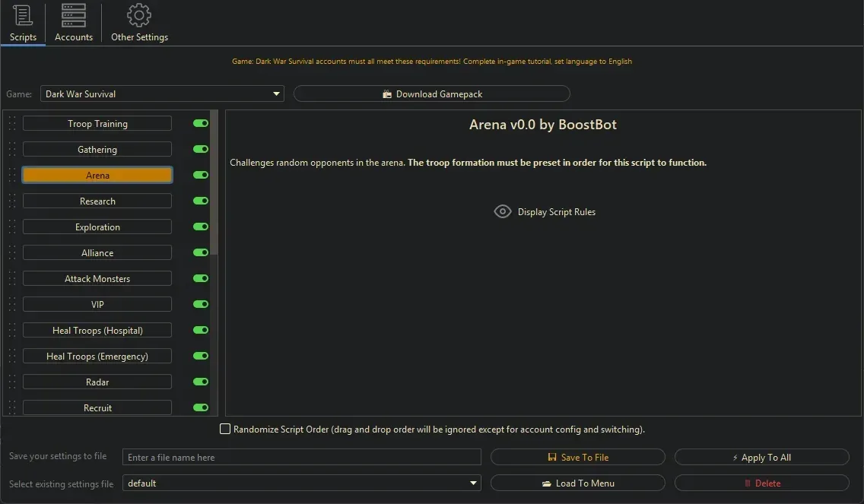Screen dimensions: 864x504
Task: Grab the drag handle next to Exploration
Action: click(12, 227)
